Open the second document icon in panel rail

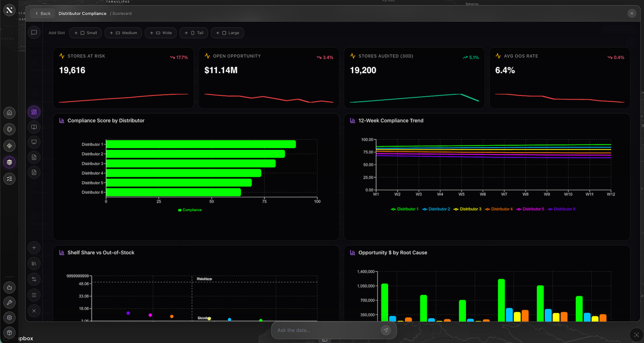[x=34, y=172]
